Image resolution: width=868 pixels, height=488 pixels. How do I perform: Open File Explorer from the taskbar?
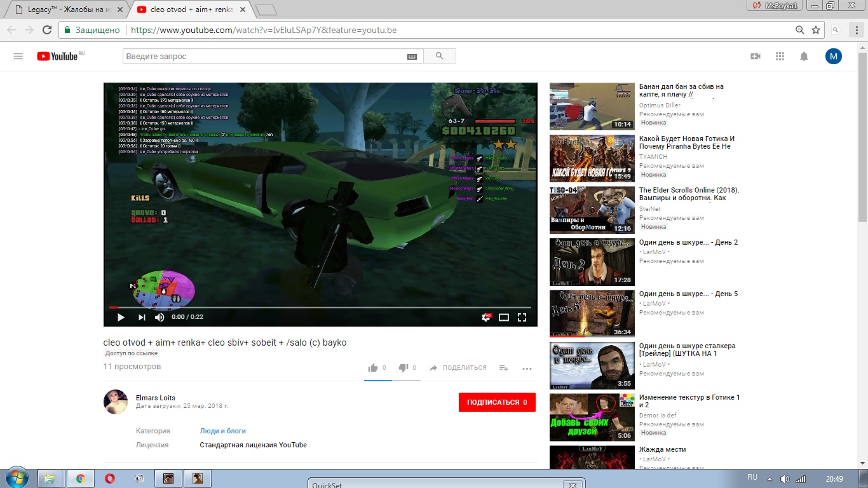click(50, 478)
